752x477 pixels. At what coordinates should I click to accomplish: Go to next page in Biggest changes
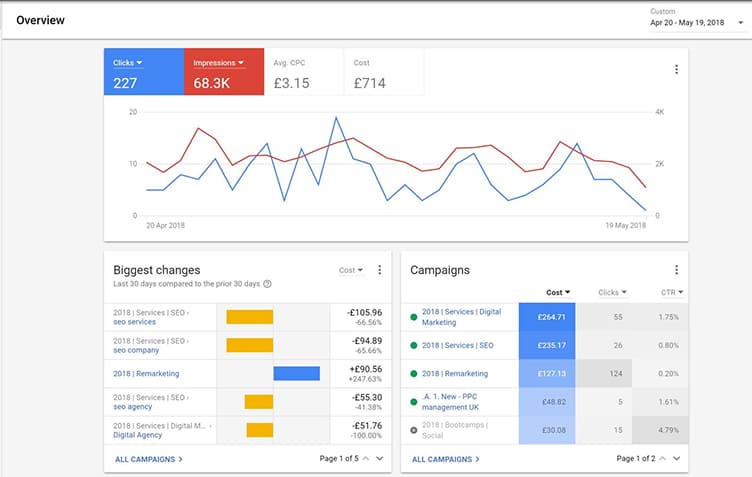click(x=380, y=458)
